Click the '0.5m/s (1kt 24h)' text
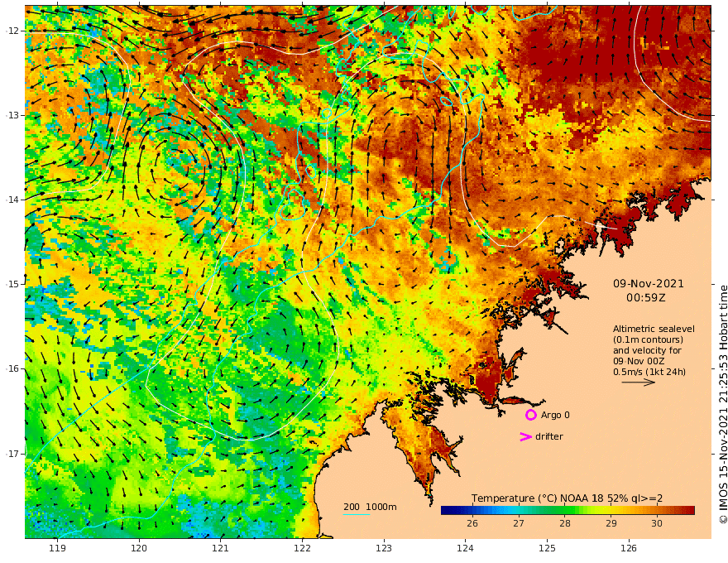Viewport: 728px width, 563px height. (x=649, y=372)
